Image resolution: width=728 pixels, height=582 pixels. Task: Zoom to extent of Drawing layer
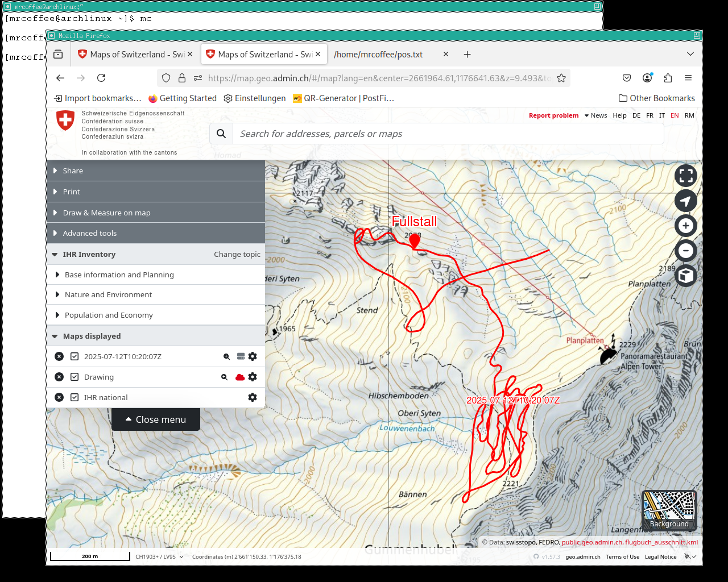[x=225, y=377]
